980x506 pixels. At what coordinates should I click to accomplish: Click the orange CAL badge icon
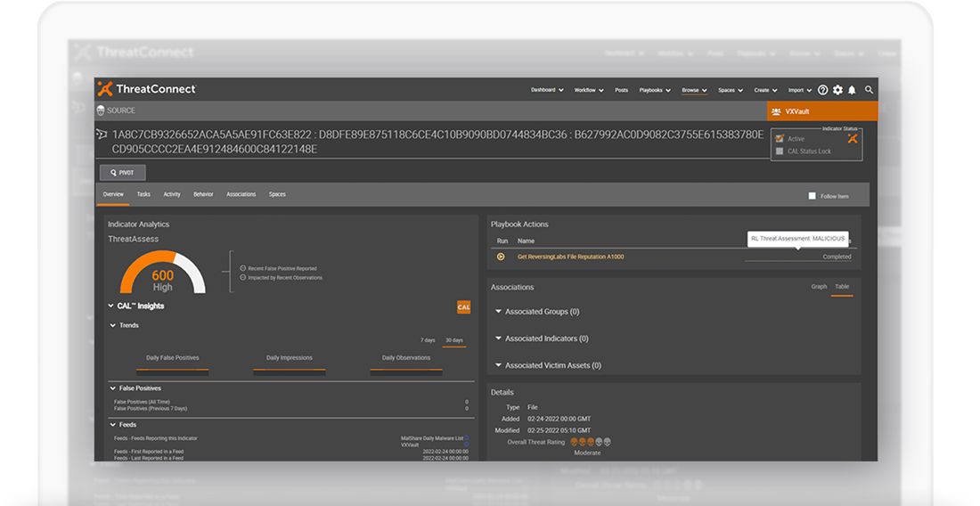click(464, 306)
